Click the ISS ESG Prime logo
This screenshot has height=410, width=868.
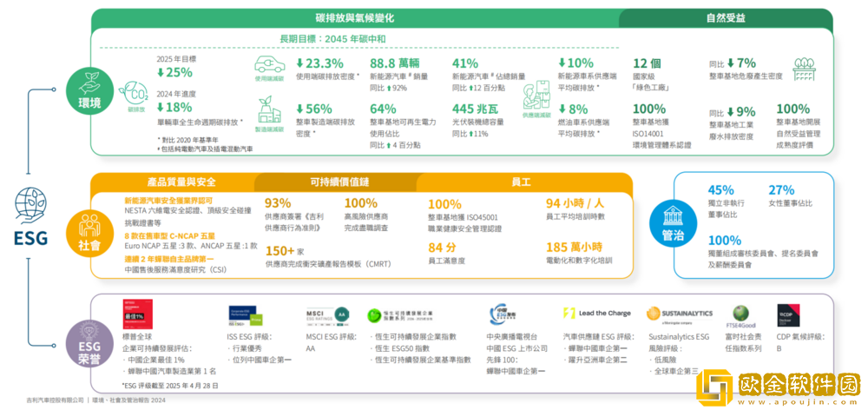245,316
